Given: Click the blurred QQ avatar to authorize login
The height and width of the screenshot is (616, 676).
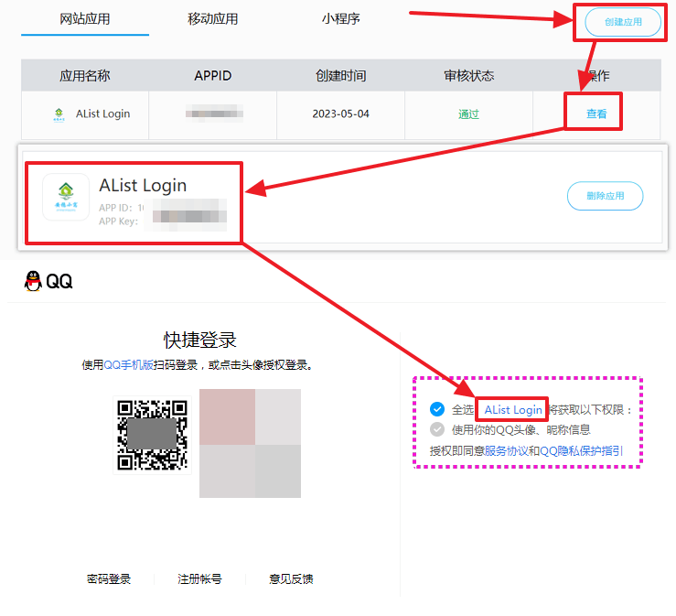Looking at the screenshot, I should 250,443.
